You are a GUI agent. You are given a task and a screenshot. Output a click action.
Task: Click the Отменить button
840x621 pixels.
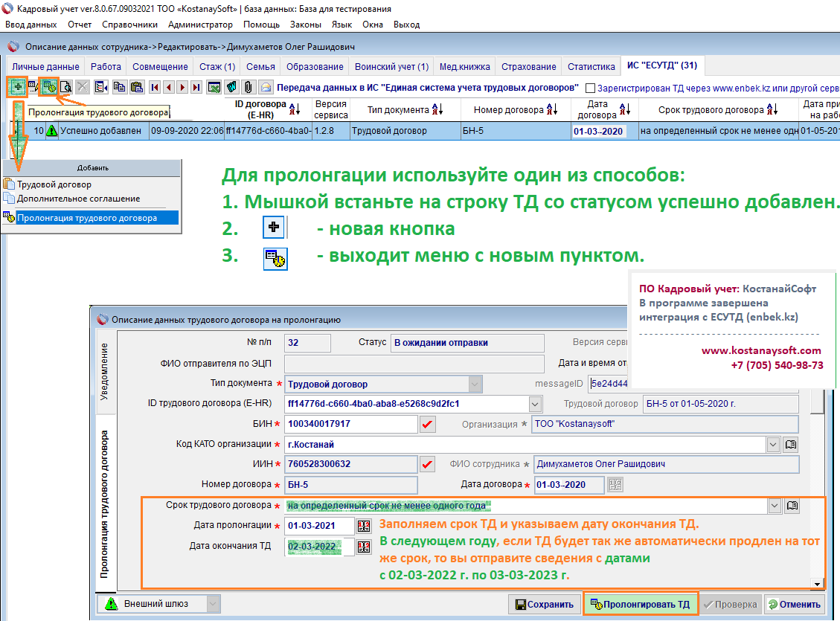tap(795, 605)
